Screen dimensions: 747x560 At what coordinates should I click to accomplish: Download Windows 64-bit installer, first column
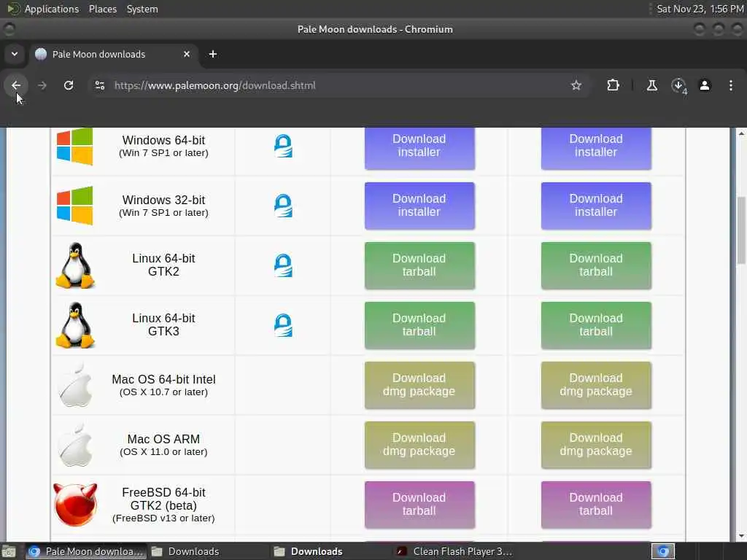pos(419,147)
